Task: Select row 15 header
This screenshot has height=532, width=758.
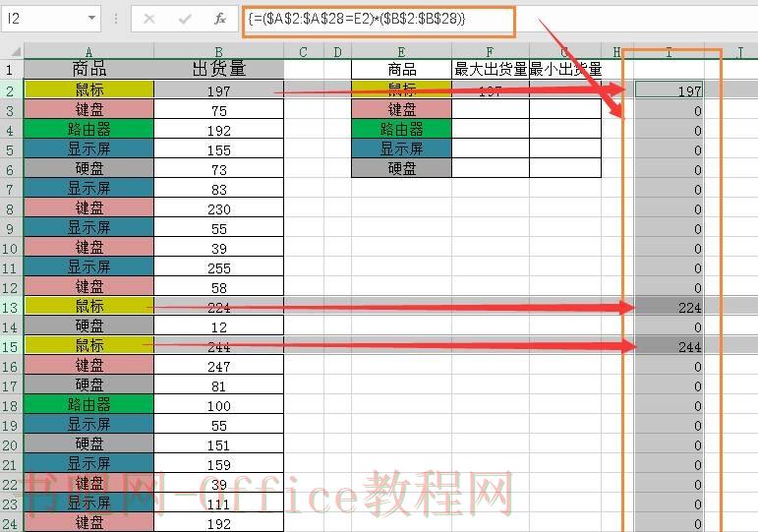Action: coord(12,347)
